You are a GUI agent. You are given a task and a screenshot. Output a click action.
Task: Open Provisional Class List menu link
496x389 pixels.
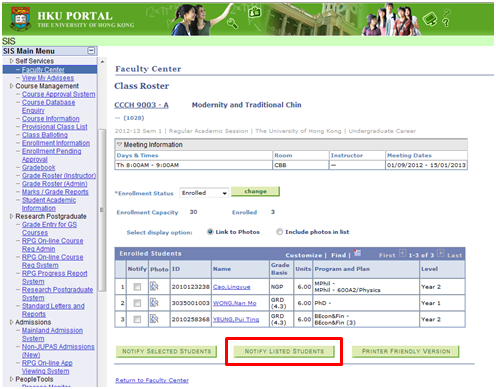55,127
